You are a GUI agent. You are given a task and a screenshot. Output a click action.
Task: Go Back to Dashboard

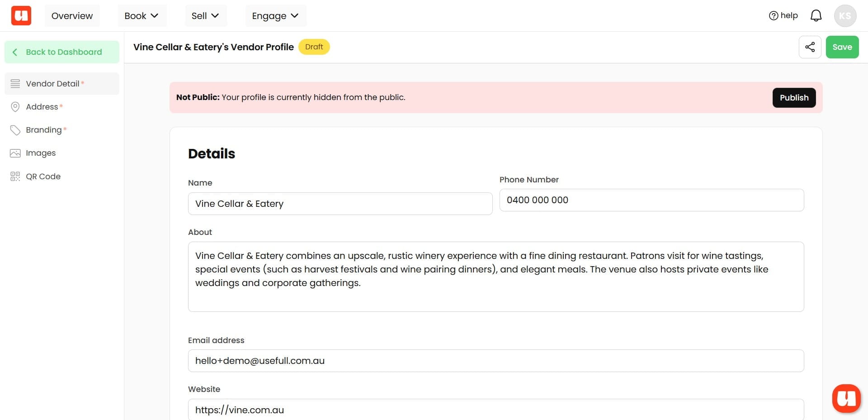(x=62, y=52)
